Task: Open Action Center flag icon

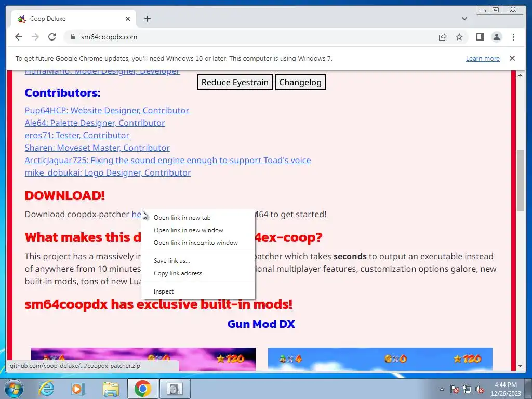Action: [x=454, y=389]
